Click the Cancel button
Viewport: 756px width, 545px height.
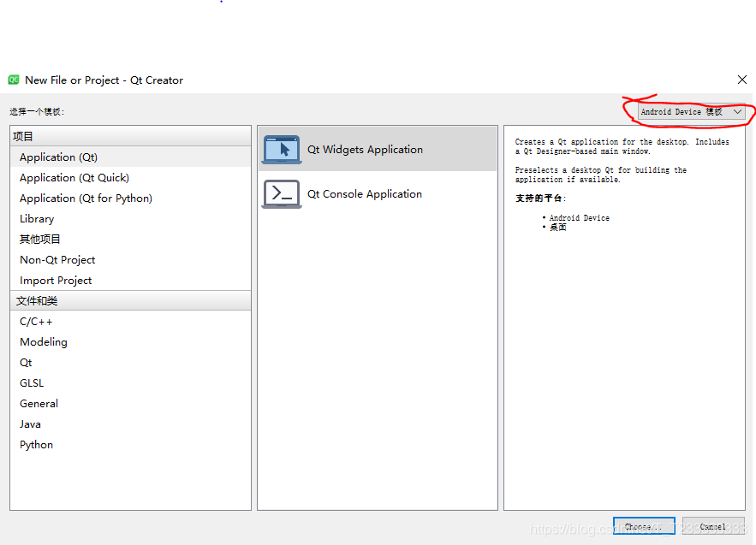tap(713, 527)
